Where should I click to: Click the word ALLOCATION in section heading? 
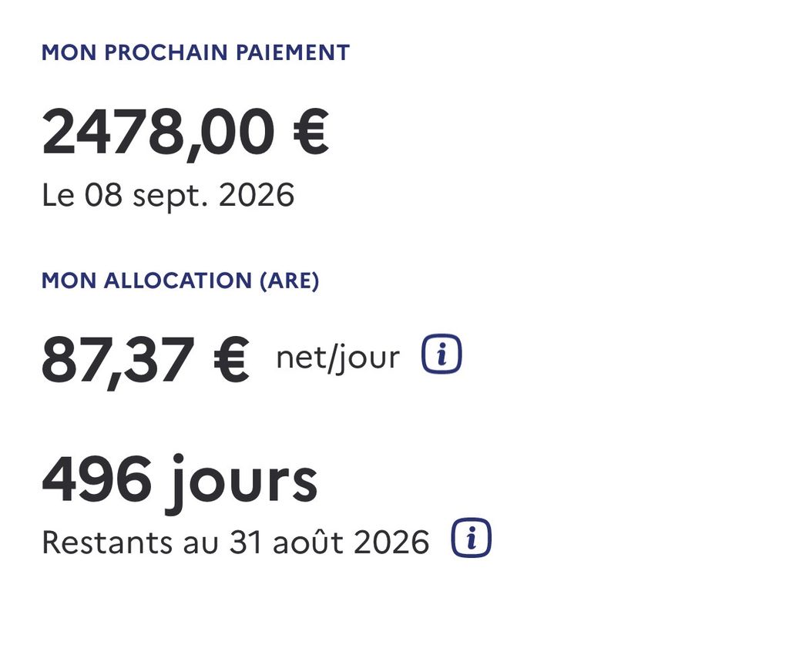[178, 281]
